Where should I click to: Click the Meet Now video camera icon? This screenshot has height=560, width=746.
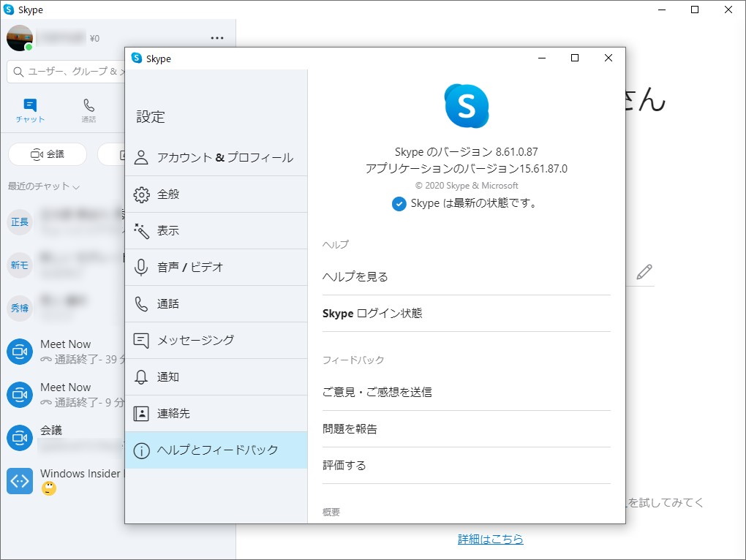click(20, 351)
